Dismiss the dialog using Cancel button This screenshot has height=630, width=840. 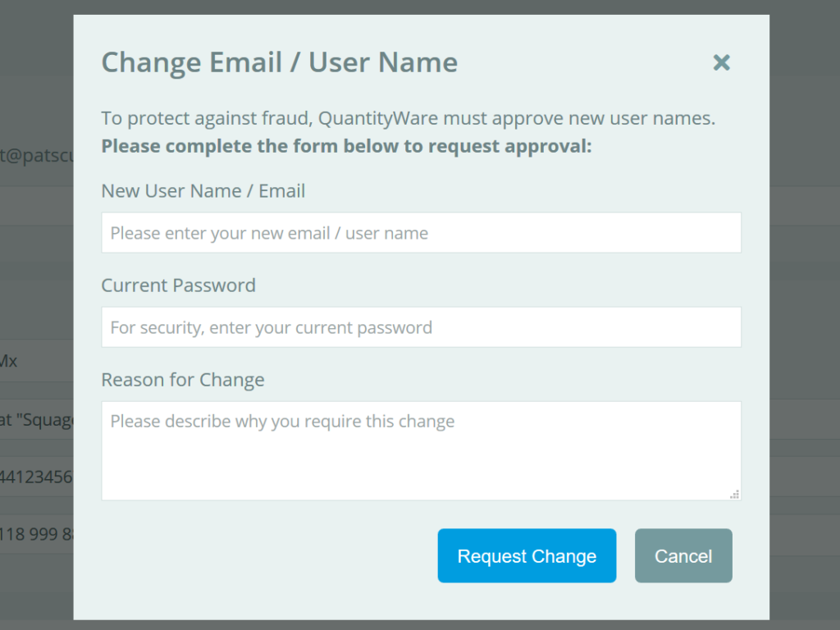click(683, 555)
